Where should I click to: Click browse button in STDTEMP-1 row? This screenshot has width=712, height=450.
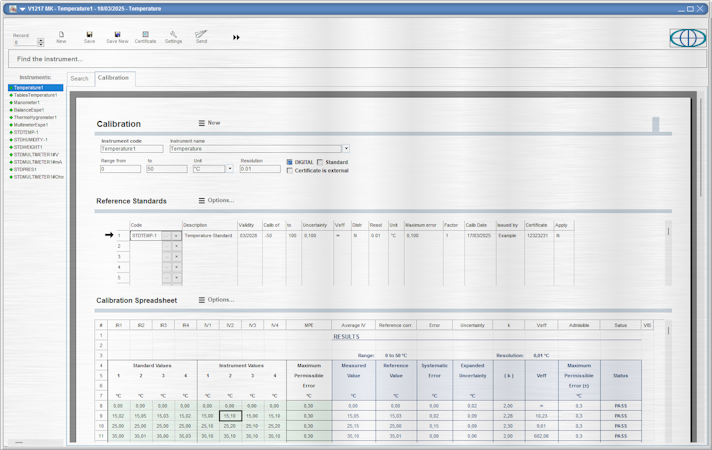click(x=167, y=236)
